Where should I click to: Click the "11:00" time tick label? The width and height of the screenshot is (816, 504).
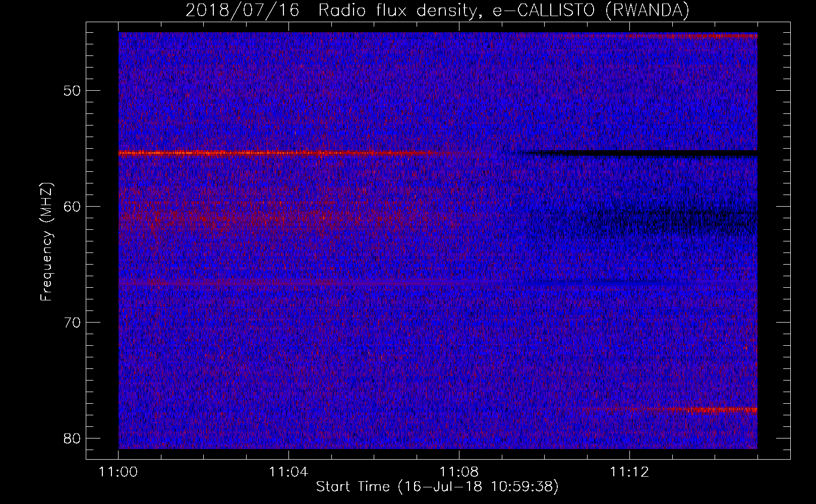coord(119,472)
